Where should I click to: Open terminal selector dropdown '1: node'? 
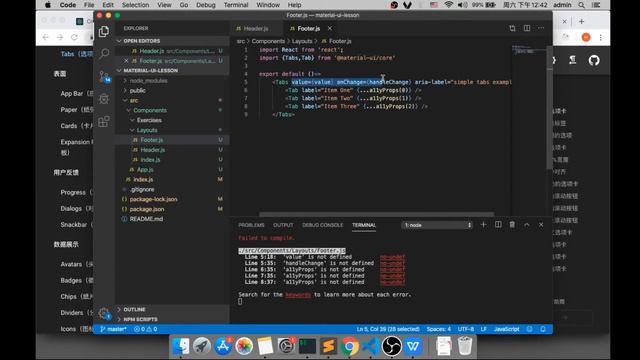437,225
